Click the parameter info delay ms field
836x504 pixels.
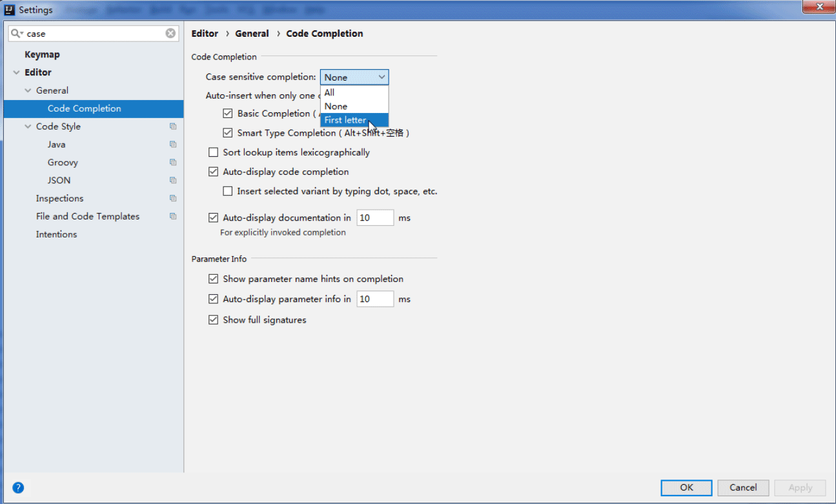tap(375, 299)
